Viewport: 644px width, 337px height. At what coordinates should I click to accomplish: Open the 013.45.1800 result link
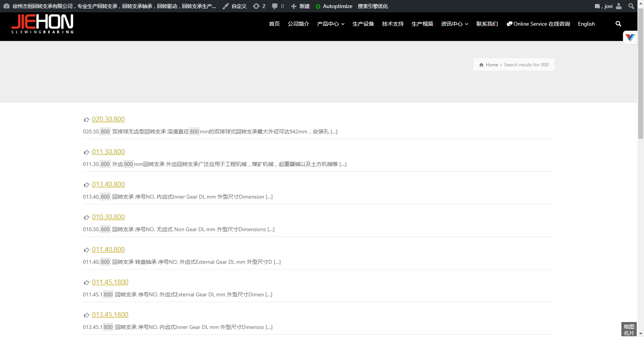pyautogui.click(x=110, y=315)
